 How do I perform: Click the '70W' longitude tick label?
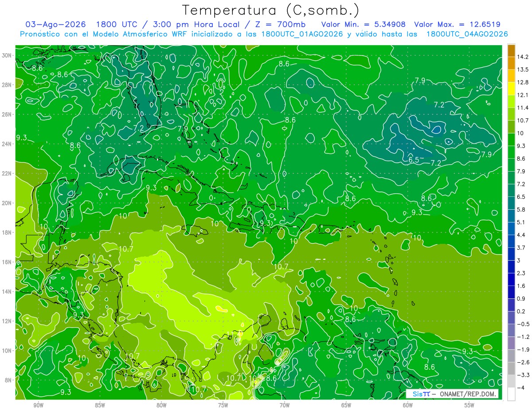pyautogui.click(x=285, y=405)
